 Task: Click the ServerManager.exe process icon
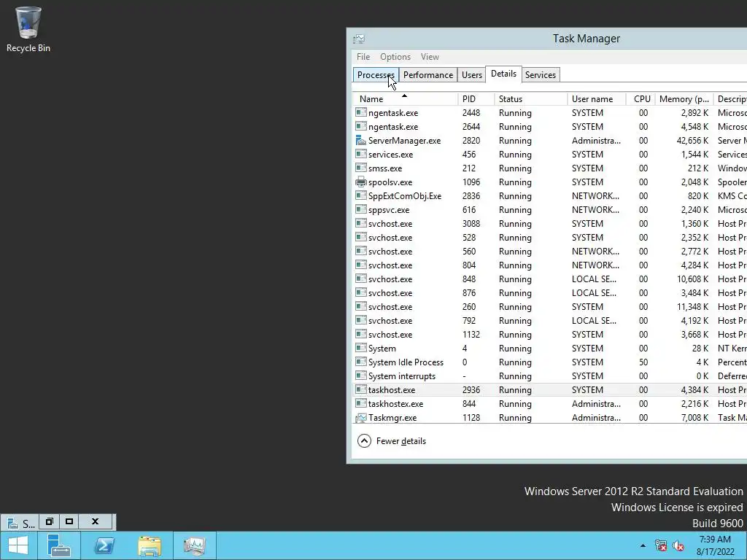coord(361,141)
